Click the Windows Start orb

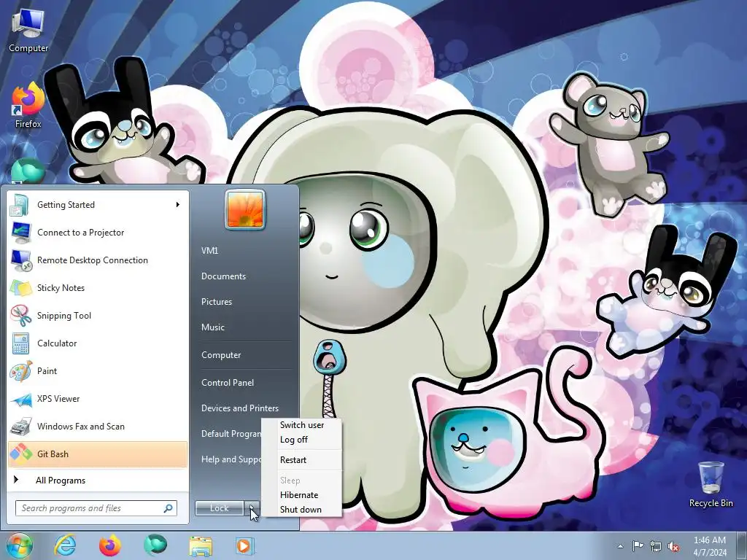pos(20,545)
